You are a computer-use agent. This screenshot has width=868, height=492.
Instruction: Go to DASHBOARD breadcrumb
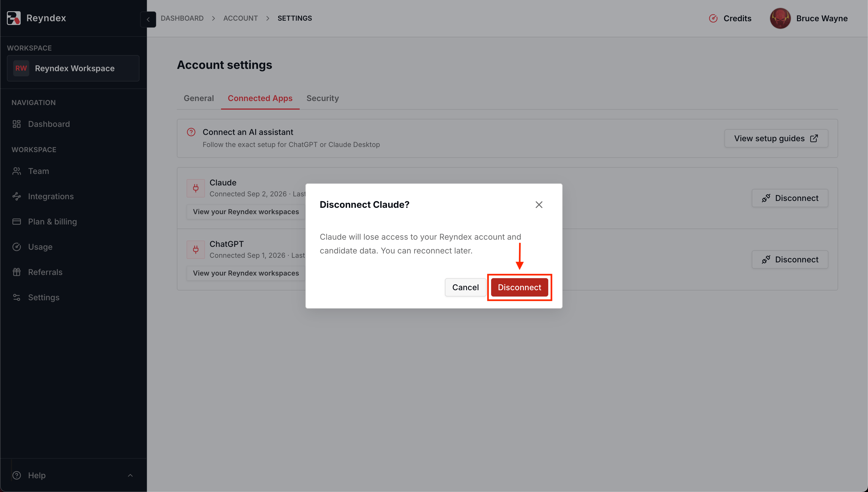tap(182, 18)
